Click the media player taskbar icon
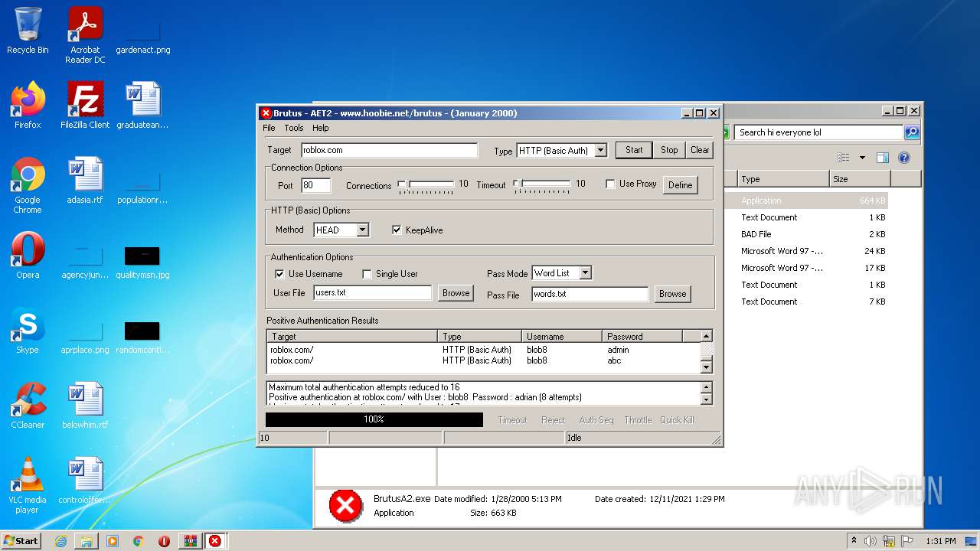Screen dimensions: 980x551 113,541
